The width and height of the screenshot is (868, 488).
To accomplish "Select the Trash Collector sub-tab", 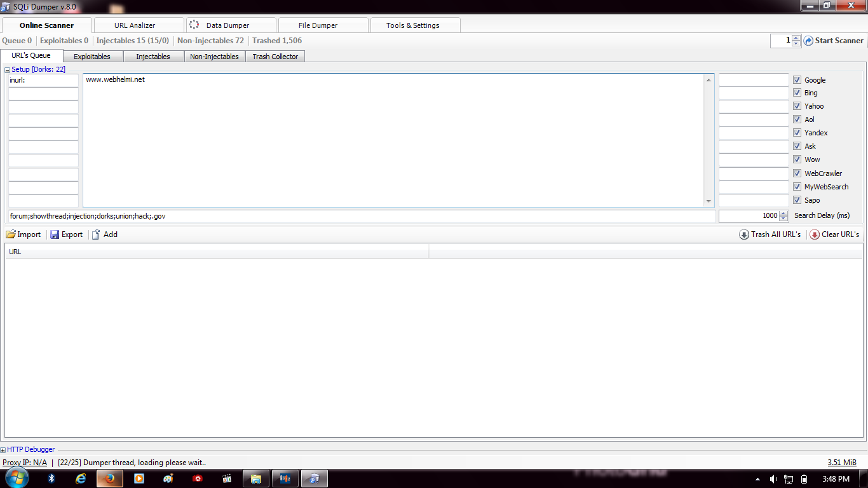I will click(x=275, y=57).
